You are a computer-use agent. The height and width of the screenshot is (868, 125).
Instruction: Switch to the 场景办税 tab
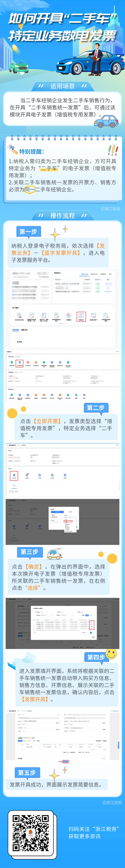tap(24, 330)
